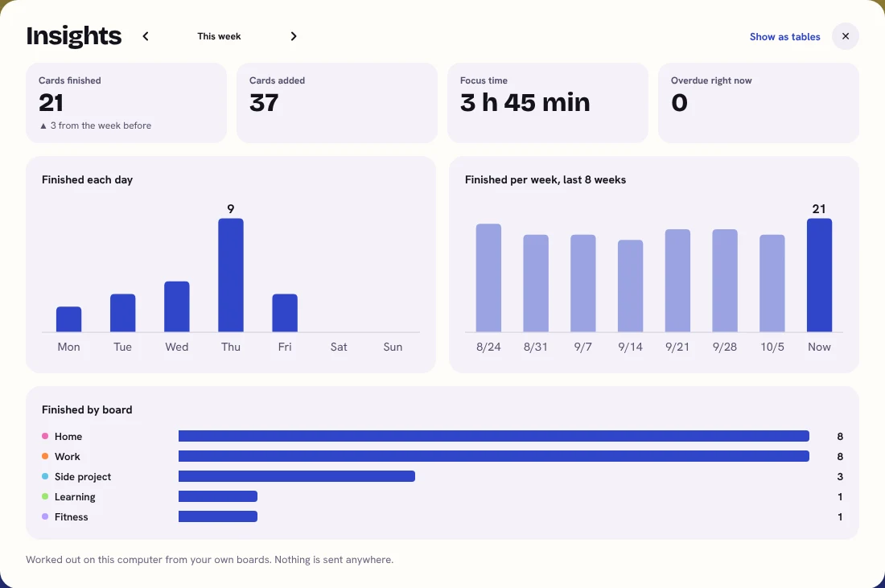The width and height of the screenshot is (885, 588).
Task: Click the Fitness board progress bar
Action: coord(218,516)
